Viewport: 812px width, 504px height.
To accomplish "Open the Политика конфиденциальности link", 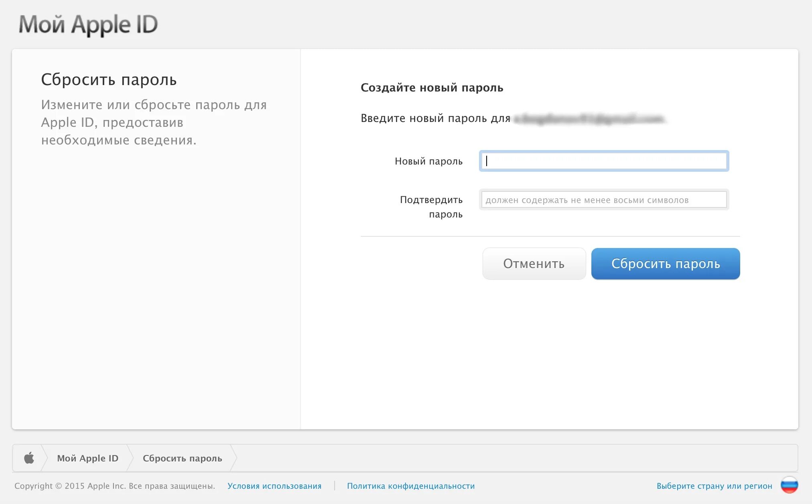I will click(x=410, y=486).
